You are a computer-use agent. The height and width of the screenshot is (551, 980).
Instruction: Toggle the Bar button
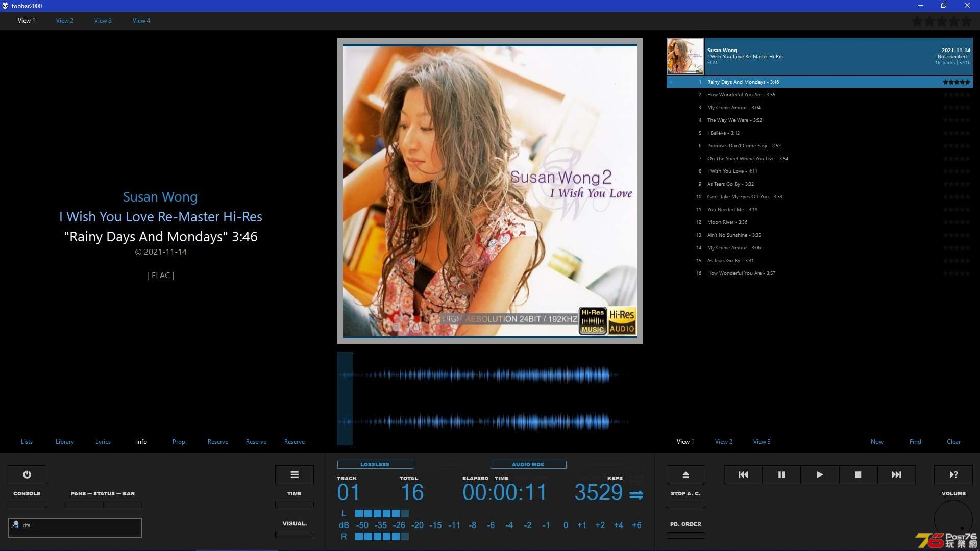point(123,505)
